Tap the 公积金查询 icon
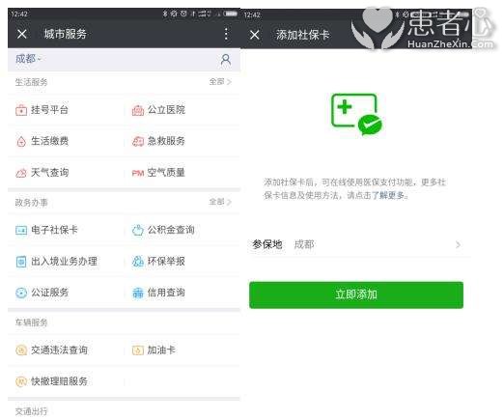Viewport: 504px width, 420px height. [x=138, y=230]
